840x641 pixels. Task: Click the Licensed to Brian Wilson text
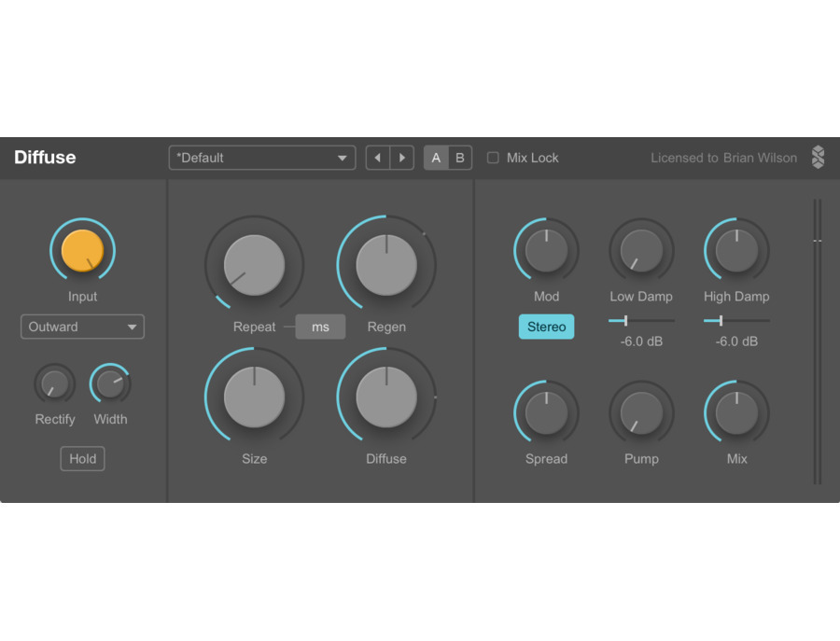pyautogui.click(x=723, y=158)
